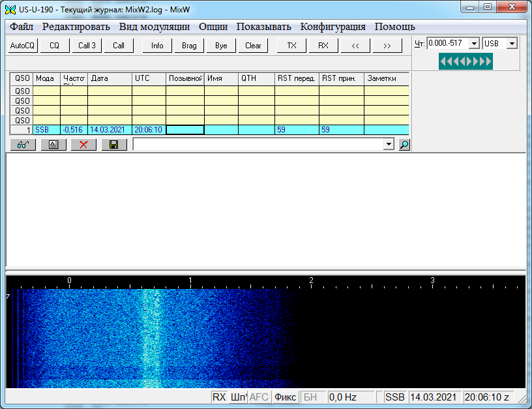Click the Info macro button
The width and height of the screenshot is (532, 409).
[157, 46]
